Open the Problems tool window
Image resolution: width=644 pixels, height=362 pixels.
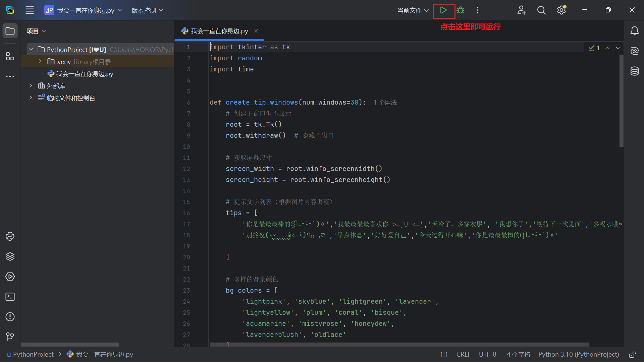(x=10, y=317)
